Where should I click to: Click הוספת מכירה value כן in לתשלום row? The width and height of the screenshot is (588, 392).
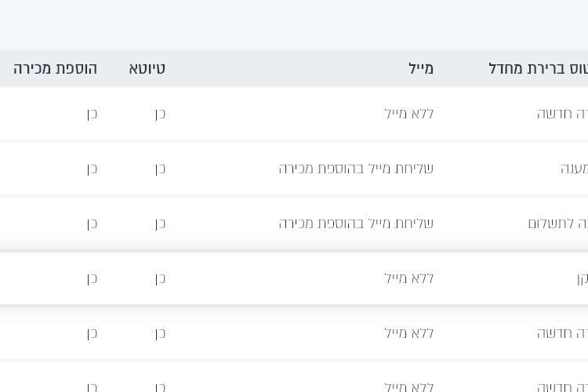click(x=92, y=223)
